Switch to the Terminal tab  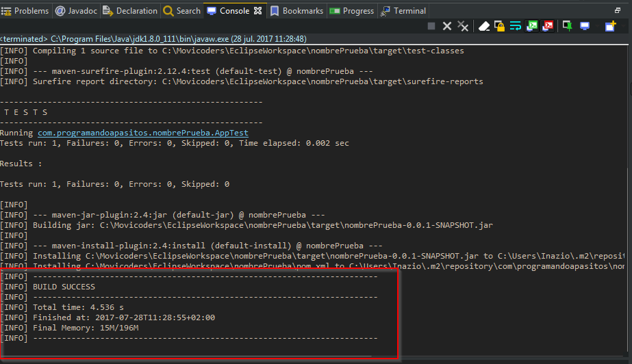403,11
